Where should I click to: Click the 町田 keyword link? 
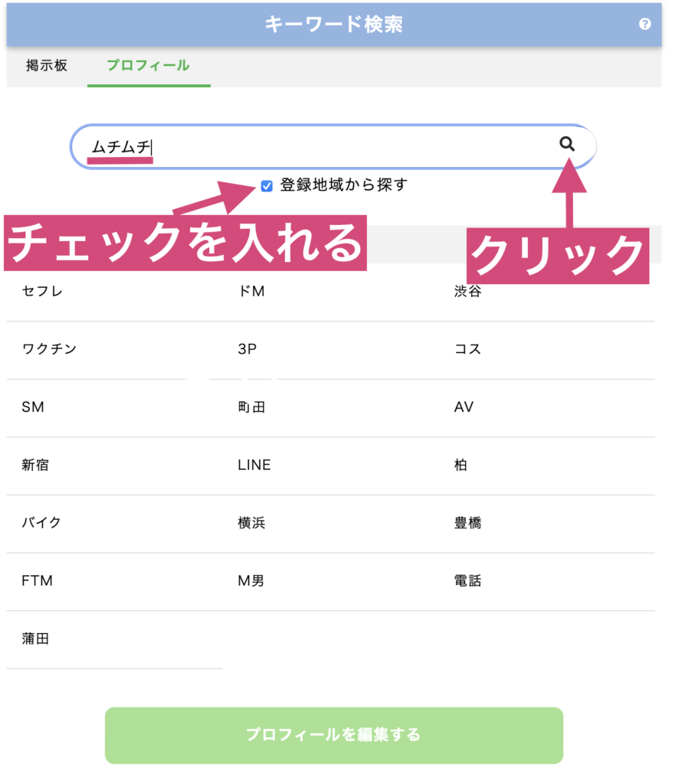coord(252,407)
